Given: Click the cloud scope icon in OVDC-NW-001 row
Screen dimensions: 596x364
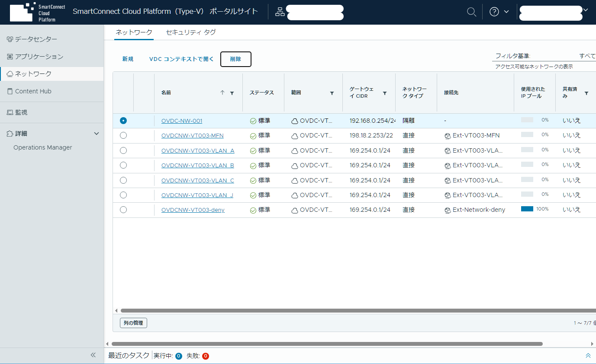Looking at the screenshot, I should (x=295, y=121).
